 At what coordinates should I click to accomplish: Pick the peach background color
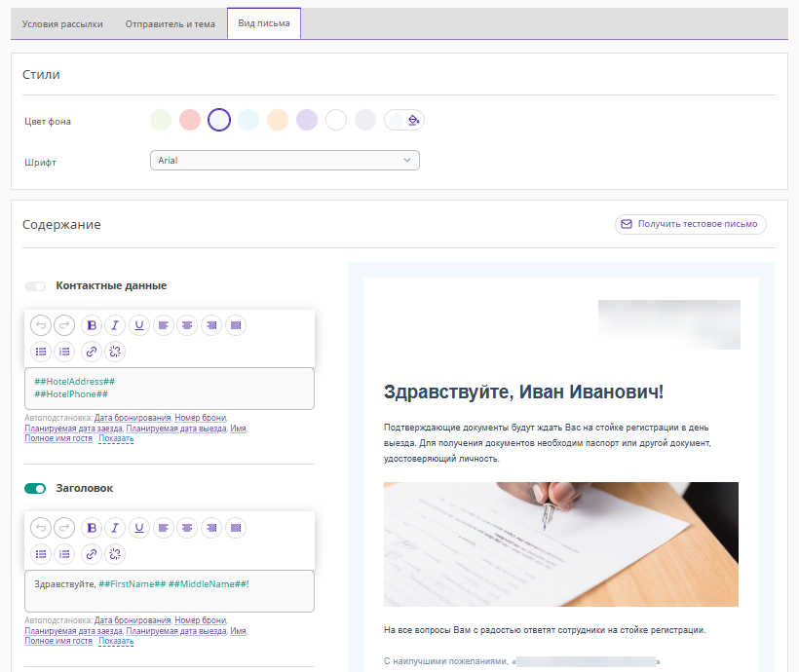278,120
